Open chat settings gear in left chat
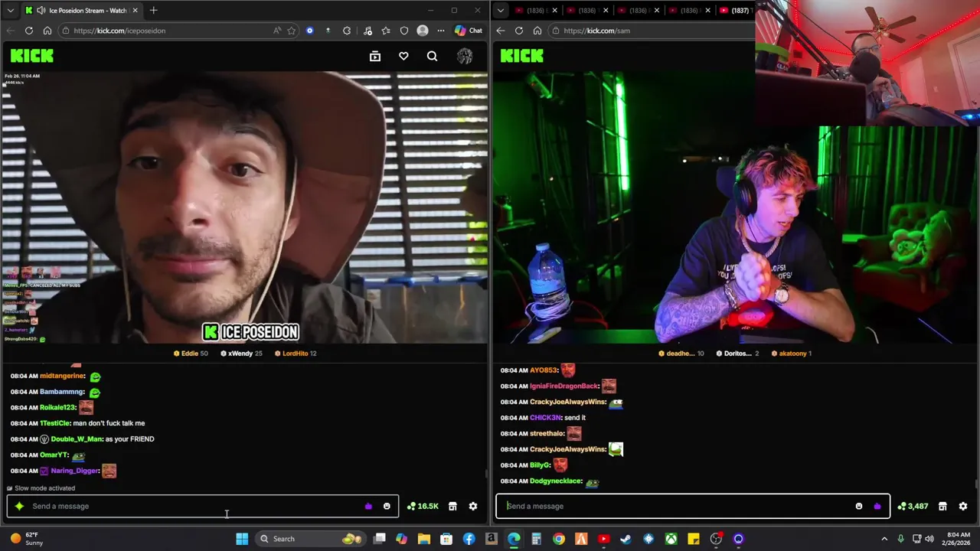 click(x=473, y=506)
